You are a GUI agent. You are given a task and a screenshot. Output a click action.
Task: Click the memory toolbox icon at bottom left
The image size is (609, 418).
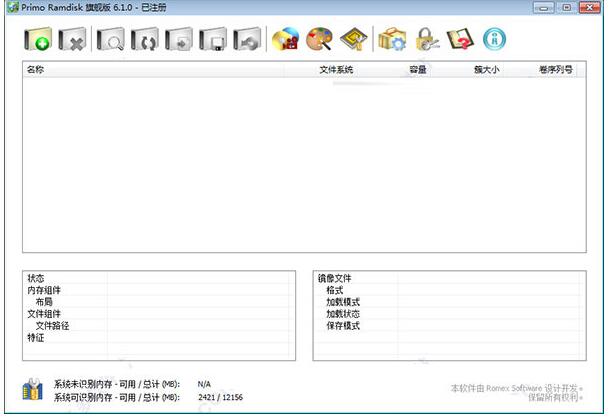click(33, 389)
